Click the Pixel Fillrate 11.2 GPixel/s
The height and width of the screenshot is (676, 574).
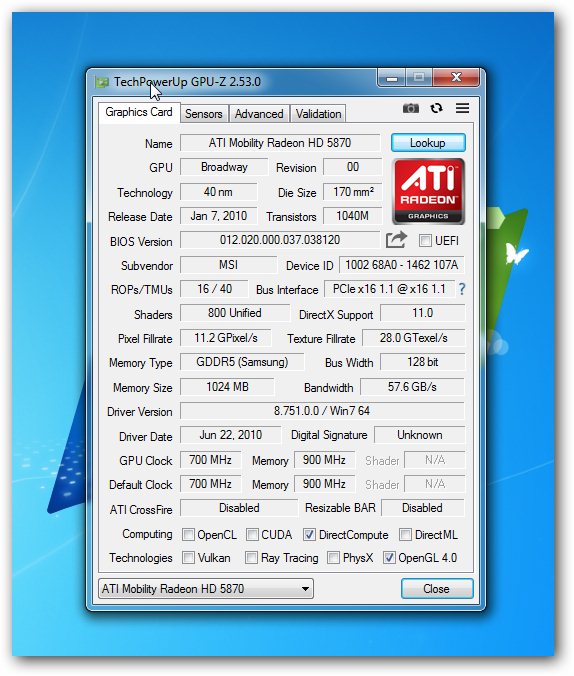(x=226, y=338)
